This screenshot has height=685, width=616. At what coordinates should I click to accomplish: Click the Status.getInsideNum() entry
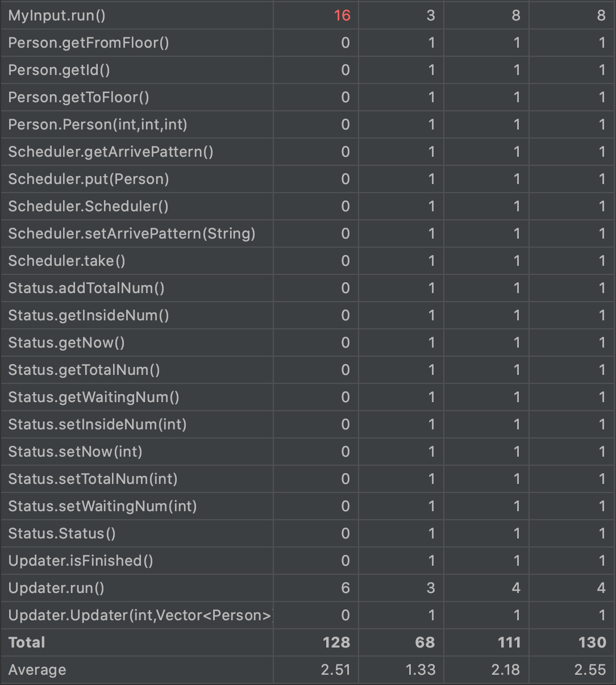pyautogui.click(x=89, y=315)
